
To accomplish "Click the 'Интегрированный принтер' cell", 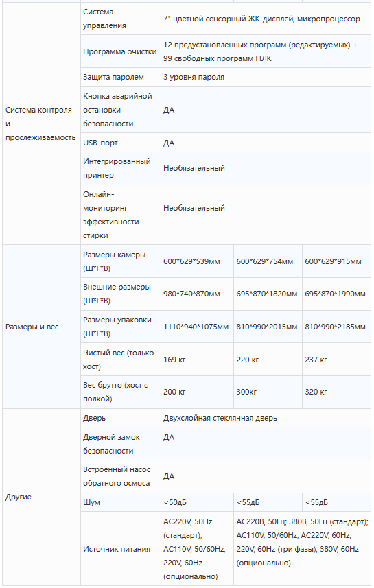I will (x=120, y=168).
